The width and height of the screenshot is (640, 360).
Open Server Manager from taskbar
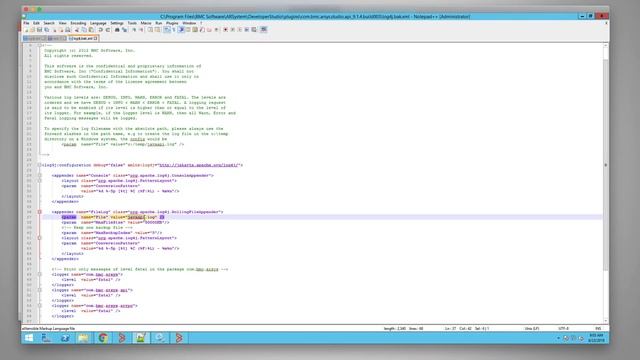point(46,338)
